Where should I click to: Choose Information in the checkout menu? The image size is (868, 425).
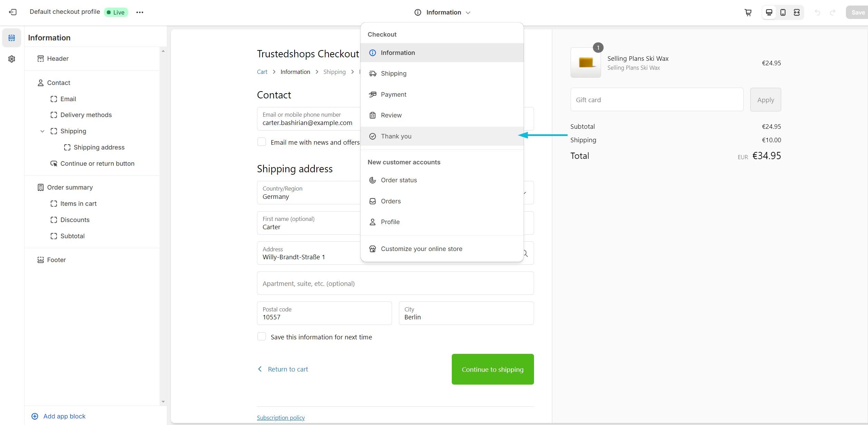coord(442,53)
